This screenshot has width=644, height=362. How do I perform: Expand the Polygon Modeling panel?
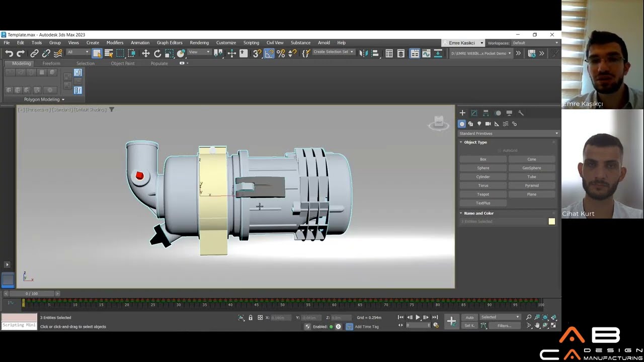click(x=44, y=100)
